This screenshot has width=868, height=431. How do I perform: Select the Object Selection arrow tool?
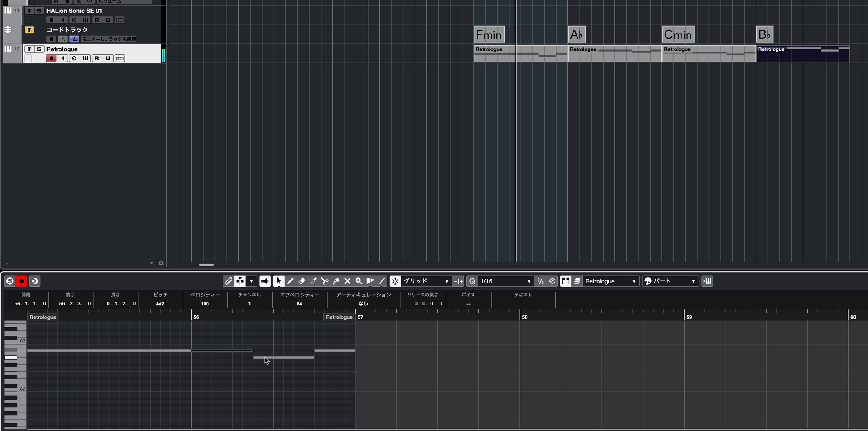279,281
